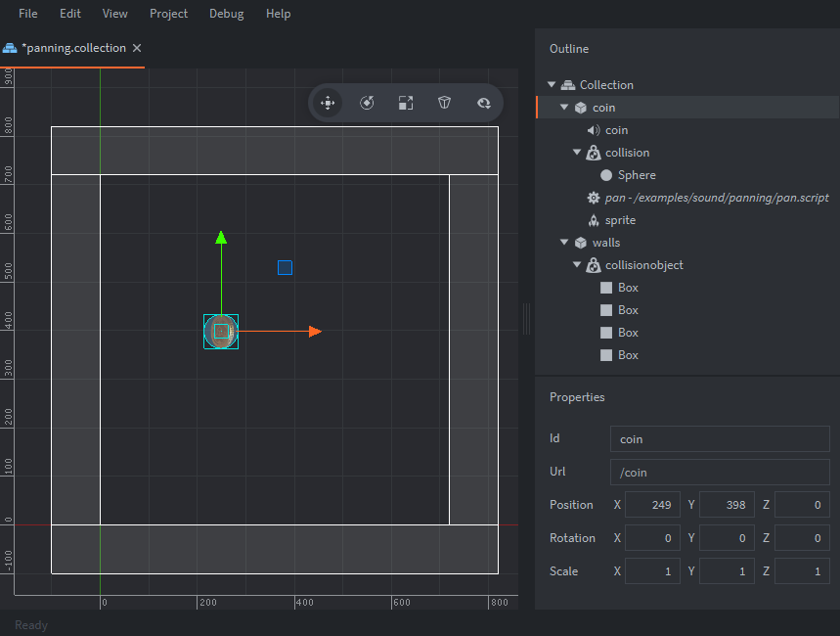
Task: Collapse the coin game object node
Action: (x=564, y=108)
